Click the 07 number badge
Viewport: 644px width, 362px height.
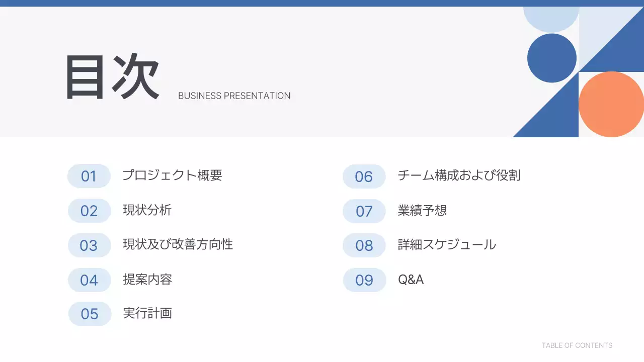click(x=364, y=211)
